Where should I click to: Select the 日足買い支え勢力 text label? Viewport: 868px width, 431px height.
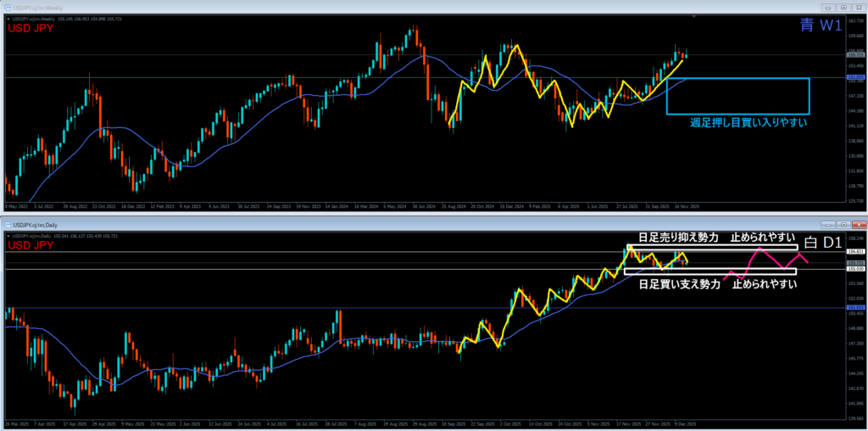[679, 283]
